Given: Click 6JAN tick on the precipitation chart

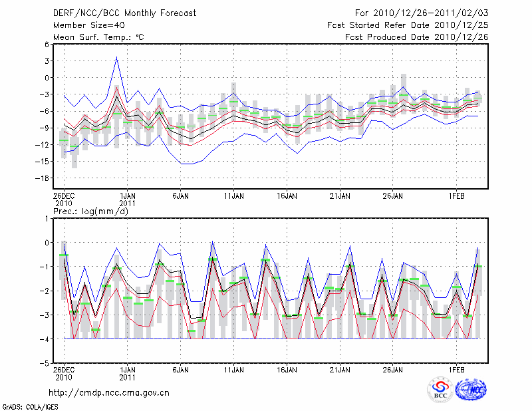Looking at the screenshot, I should [180, 368].
